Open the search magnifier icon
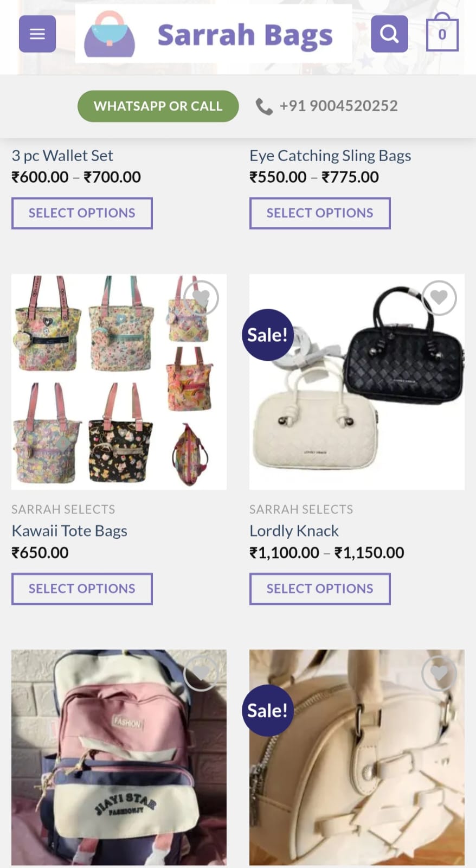 click(389, 34)
